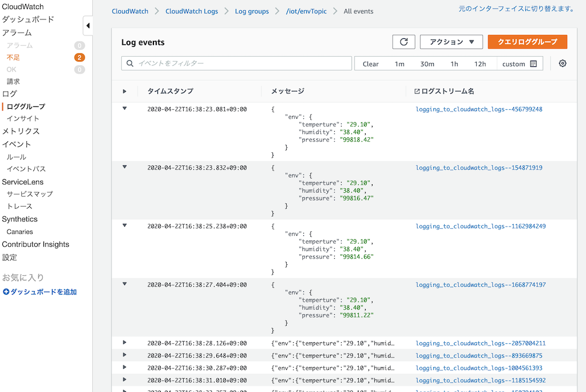The image size is (586, 392).
Task: Open log stream logging_to_cloudwatch_logs--456799248
Action: pos(479,109)
